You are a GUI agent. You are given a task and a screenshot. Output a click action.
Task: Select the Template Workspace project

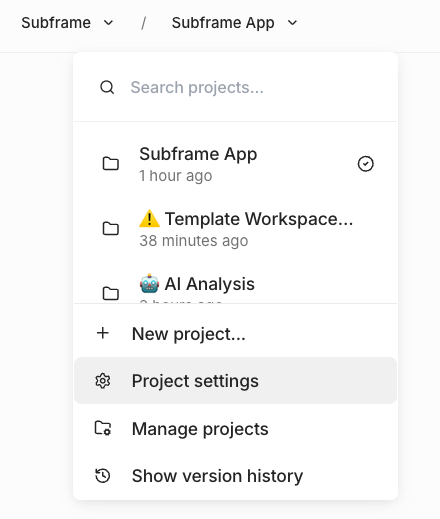tap(235, 229)
